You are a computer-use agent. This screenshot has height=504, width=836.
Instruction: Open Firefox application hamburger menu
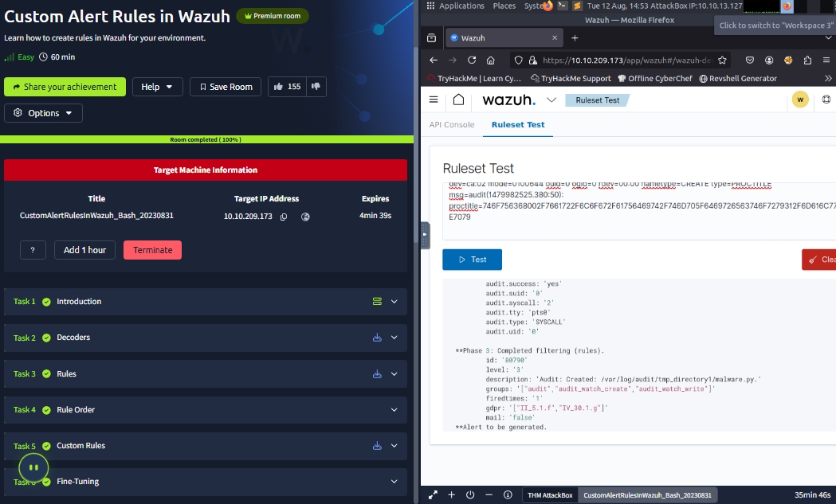[x=826, y=61]
